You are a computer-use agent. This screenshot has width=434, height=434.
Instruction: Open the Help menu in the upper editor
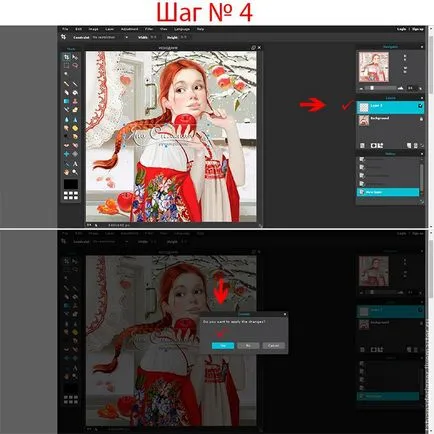(x=200, y=29)
